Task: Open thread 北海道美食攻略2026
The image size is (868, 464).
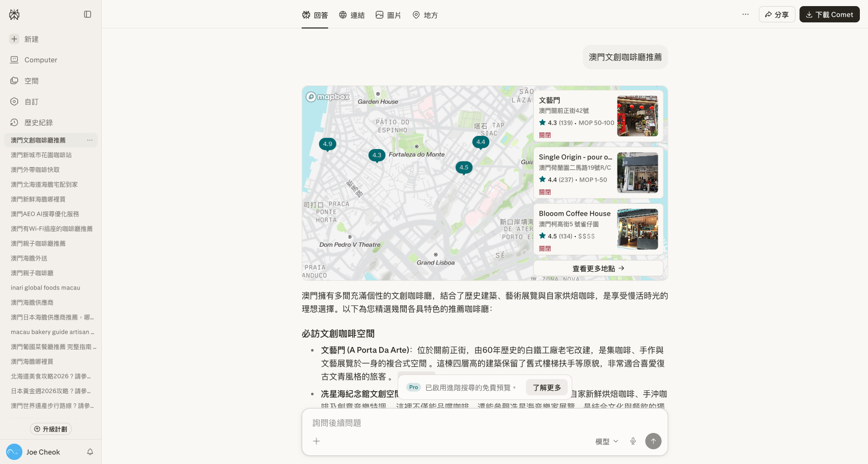Action: pyautogui.click(x=51, y=376)
